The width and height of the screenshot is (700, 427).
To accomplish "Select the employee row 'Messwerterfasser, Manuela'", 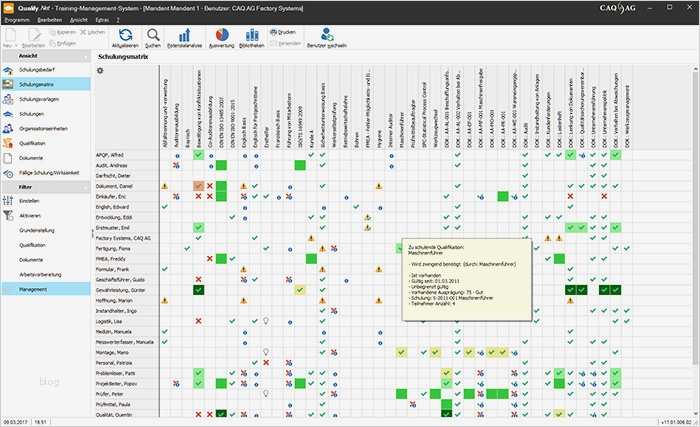I will 127,342.
